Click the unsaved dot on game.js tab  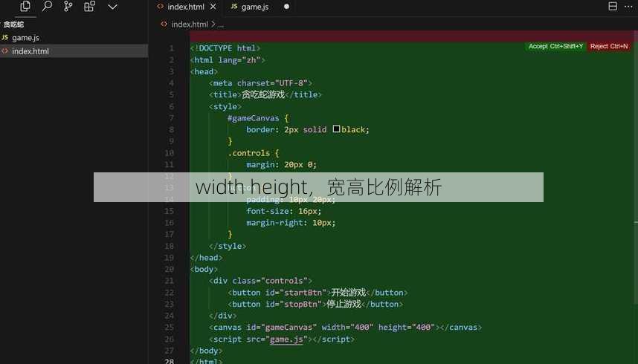[x=286, y=7]
